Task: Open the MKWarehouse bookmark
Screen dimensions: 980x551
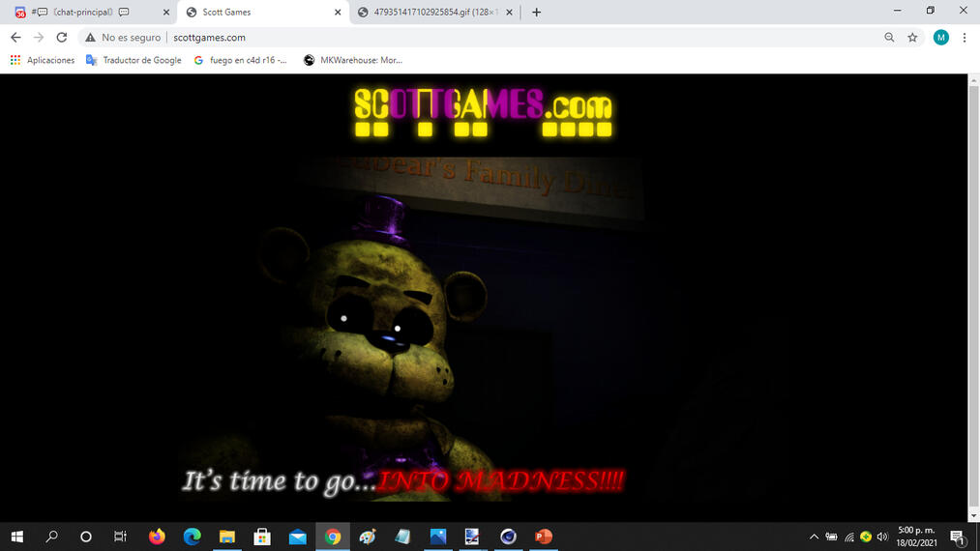Action: coord(353,60)
